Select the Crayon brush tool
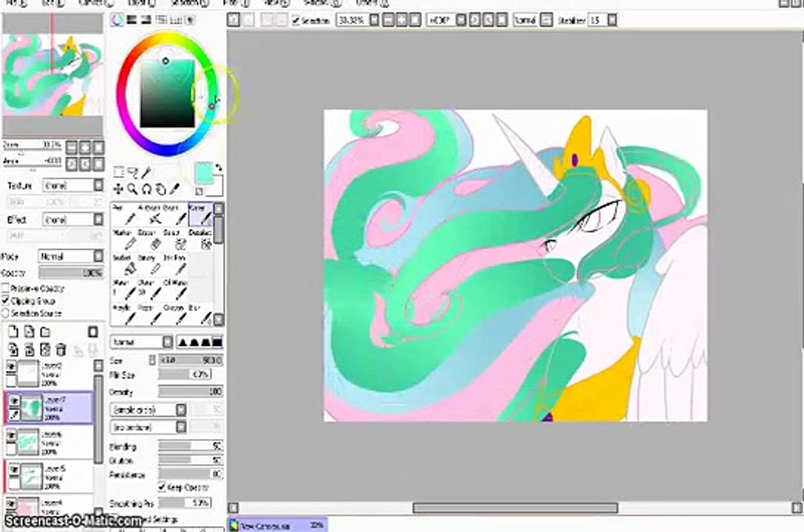804x532 pixels. pyautogui.click(x=175, y=316)
